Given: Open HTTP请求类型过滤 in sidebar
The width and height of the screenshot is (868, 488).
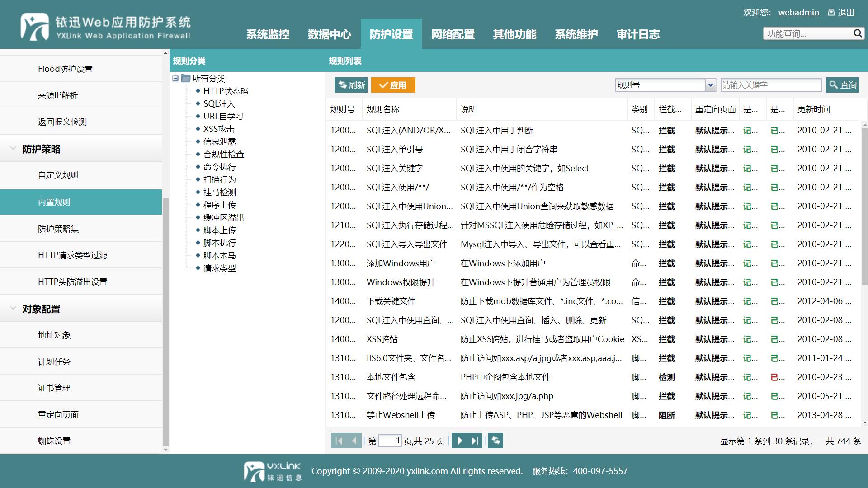Looking at the screenshot, I should pos(81,255).
